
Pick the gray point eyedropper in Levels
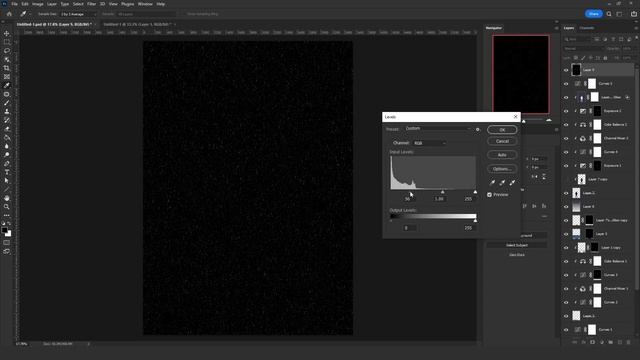(x=502, y=182)
